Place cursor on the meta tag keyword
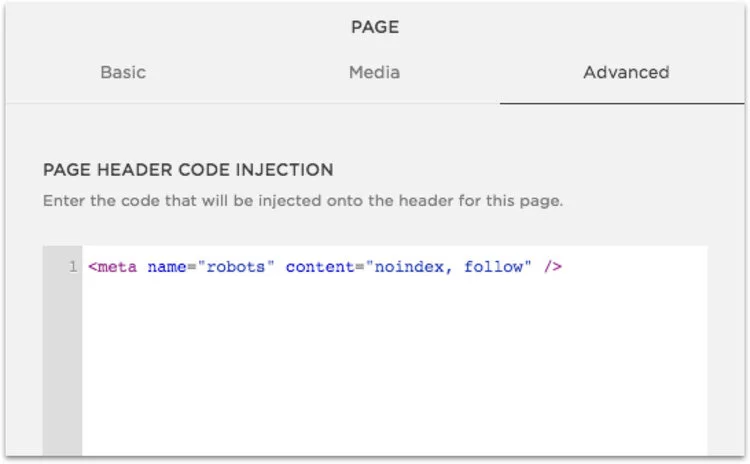The width and height of the screenshot is (750, 464). point(119,268)
